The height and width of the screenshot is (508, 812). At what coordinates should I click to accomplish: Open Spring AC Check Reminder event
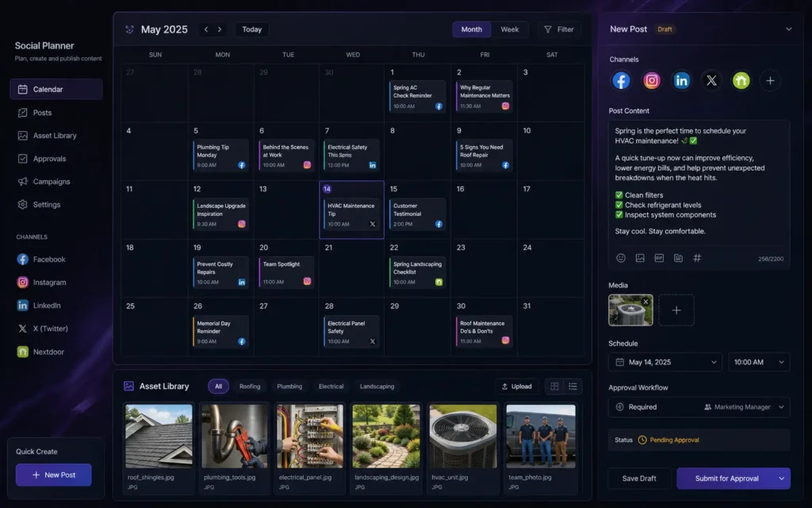pos(417,96)
